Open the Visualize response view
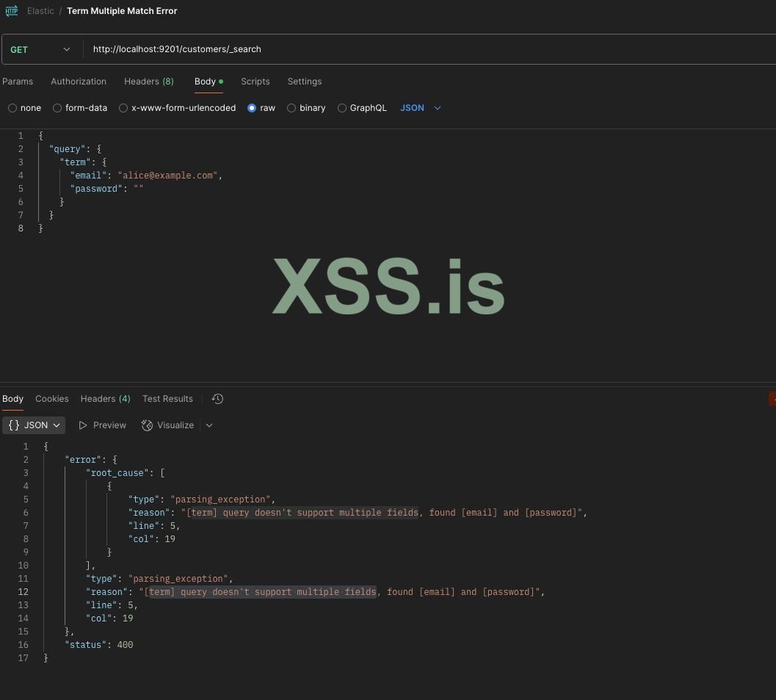The height and width of the screenshot is (700, 776). coord(168,425)
